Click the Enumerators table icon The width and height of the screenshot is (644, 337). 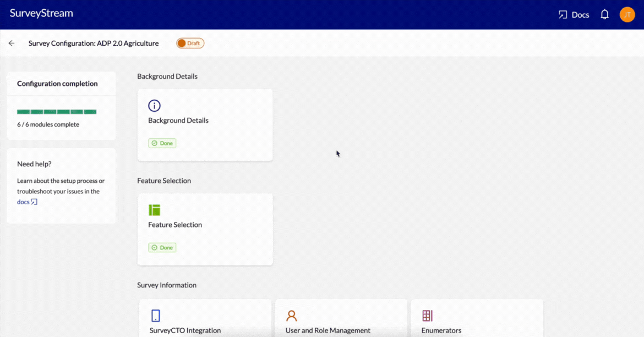point(427,316)
